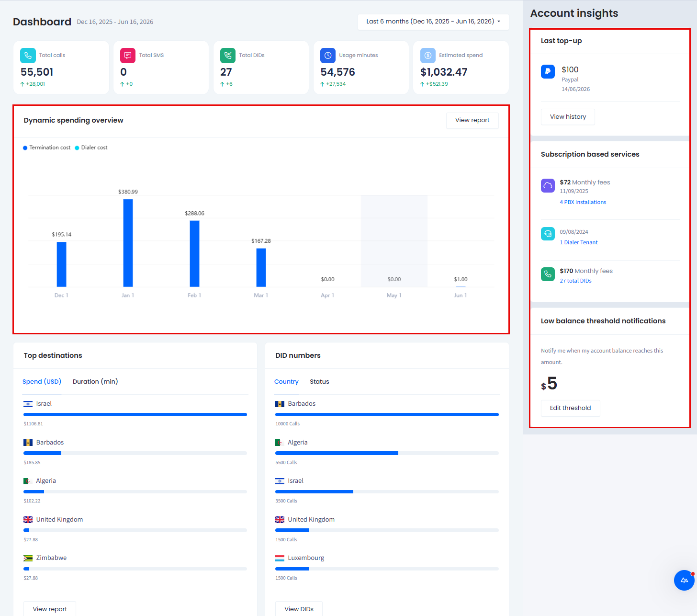Click Israel flag in Top destinations
The image size is (697, 616).
point(28,404)
